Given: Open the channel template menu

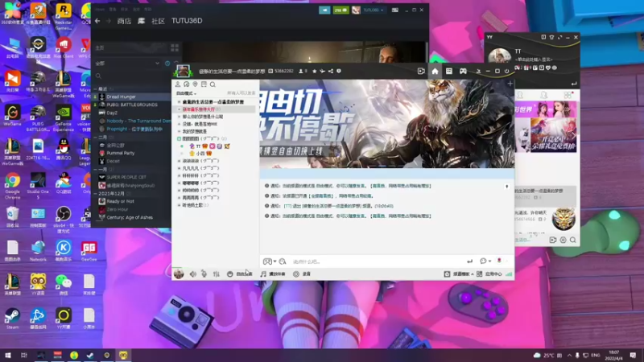Looking at the screenshot, I should coord(459,274).
